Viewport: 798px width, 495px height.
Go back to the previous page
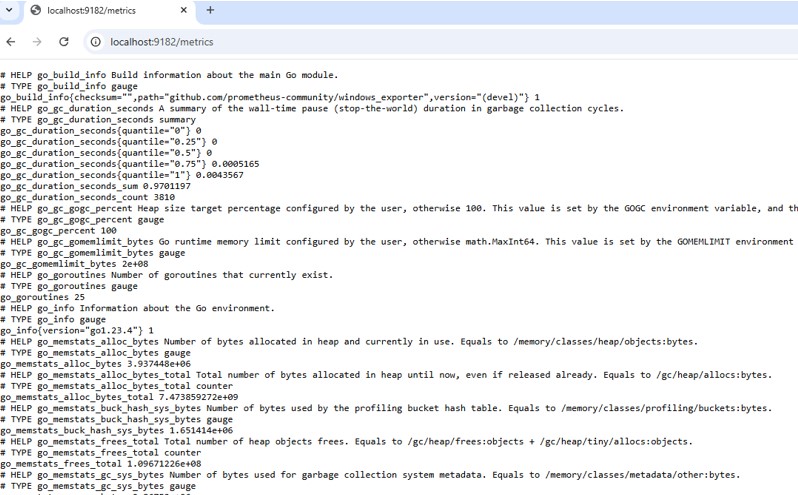pos(11,42)
